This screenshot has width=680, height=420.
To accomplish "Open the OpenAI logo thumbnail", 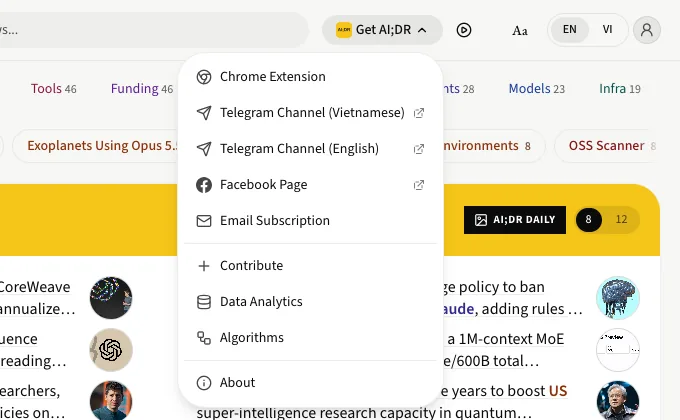I will coord(111,350).
